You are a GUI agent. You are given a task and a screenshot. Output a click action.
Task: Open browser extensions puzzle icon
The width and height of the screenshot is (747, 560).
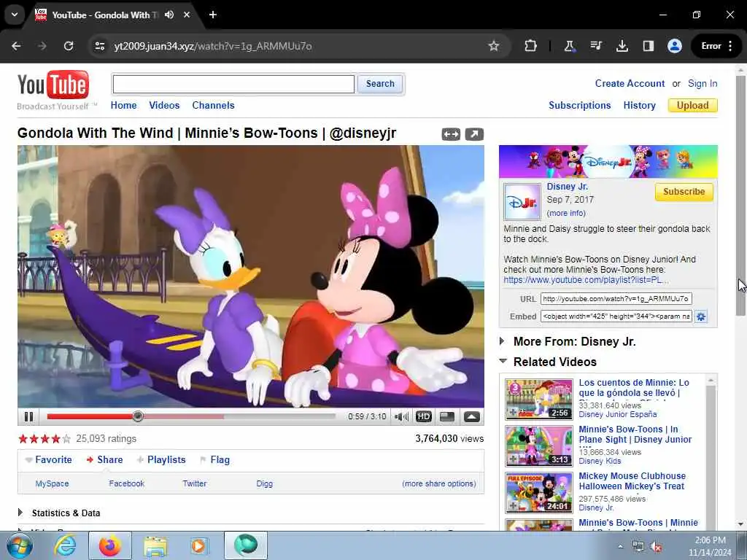(530, 46)
